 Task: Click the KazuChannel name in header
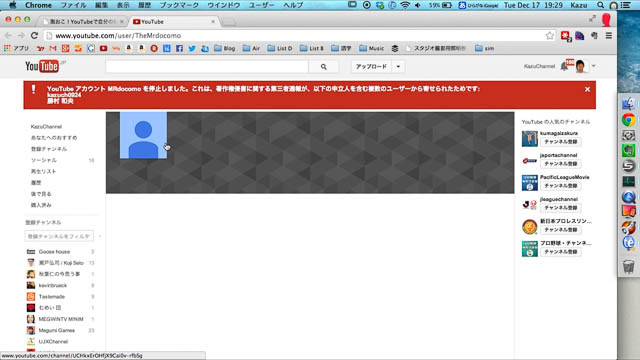coord(539,66)
